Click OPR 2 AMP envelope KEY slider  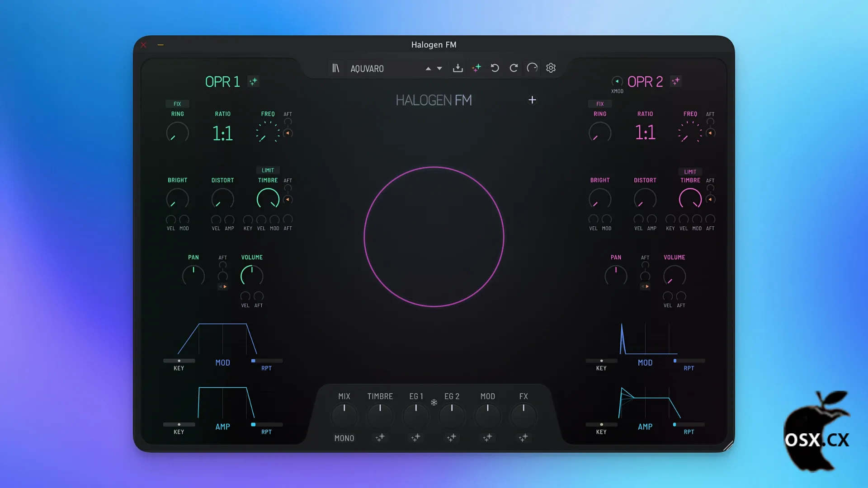click(x=601, y=424)
